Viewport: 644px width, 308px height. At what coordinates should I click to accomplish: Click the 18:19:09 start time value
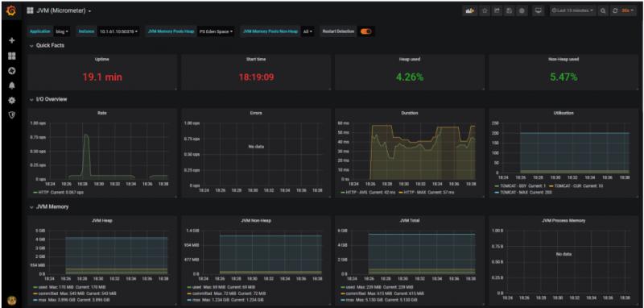[x=256, y=77]
